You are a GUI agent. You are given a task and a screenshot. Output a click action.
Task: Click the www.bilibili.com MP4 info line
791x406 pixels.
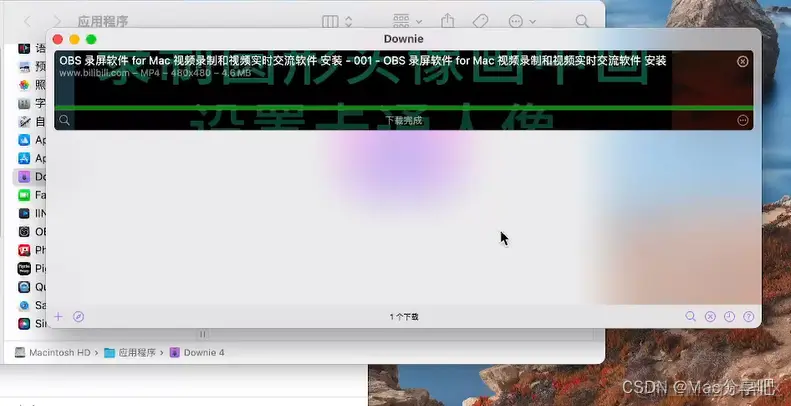pyautogui.click(x=155, y=74)
